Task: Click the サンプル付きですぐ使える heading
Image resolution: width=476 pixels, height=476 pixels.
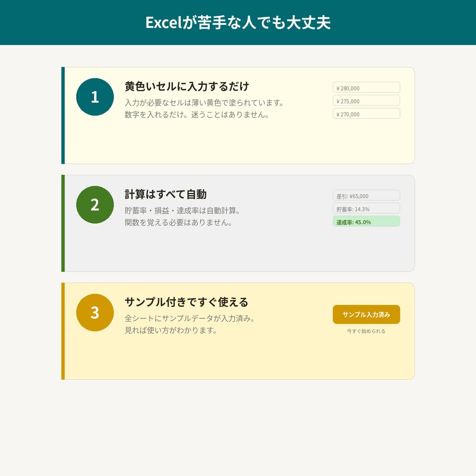Action: (186, 302)
